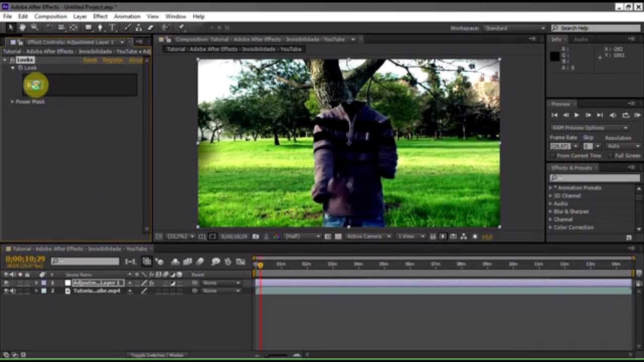Open the Active Camera dropdown
Screen dimensions: 644x362
point(368,236)
